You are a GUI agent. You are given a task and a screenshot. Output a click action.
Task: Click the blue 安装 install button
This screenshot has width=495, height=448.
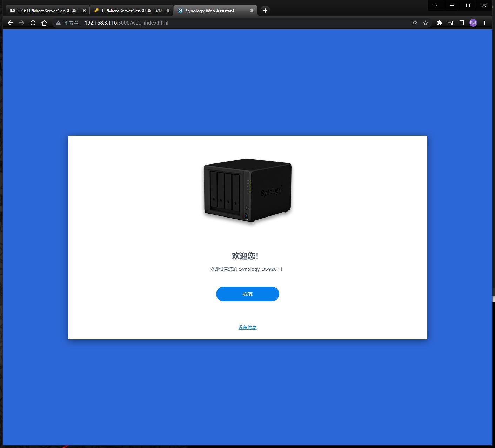pos(247,294)
